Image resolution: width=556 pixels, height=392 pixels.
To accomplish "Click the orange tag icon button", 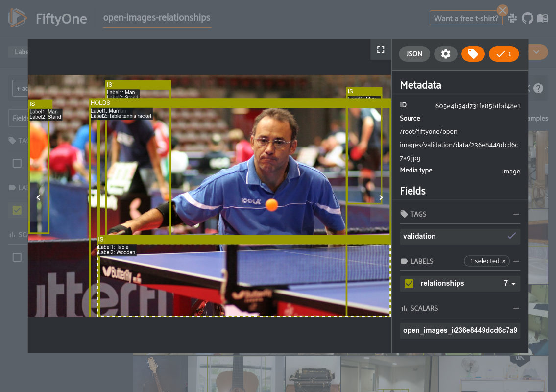I will pyautogui.click(x=473, y=54).
